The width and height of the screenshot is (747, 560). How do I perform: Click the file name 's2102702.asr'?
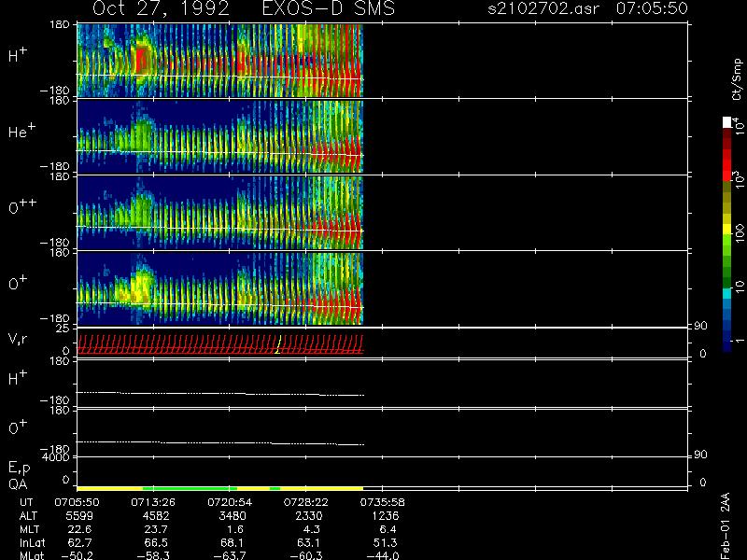[543, 8]
